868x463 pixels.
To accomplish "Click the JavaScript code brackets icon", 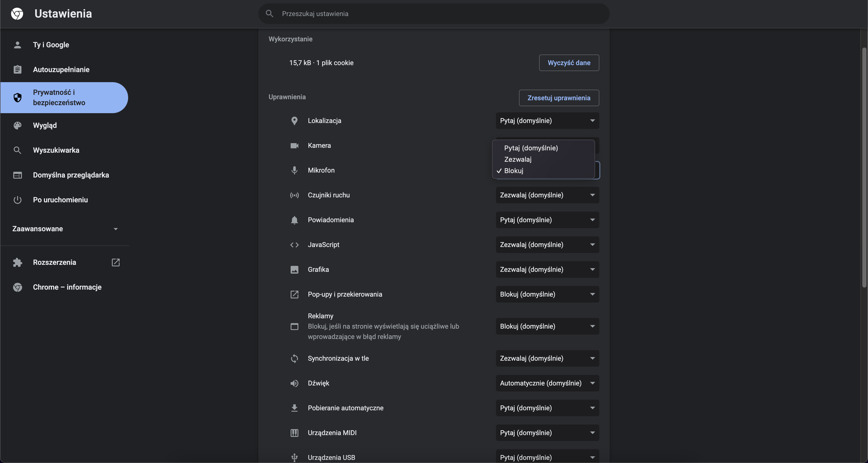I will coord(294,245).
